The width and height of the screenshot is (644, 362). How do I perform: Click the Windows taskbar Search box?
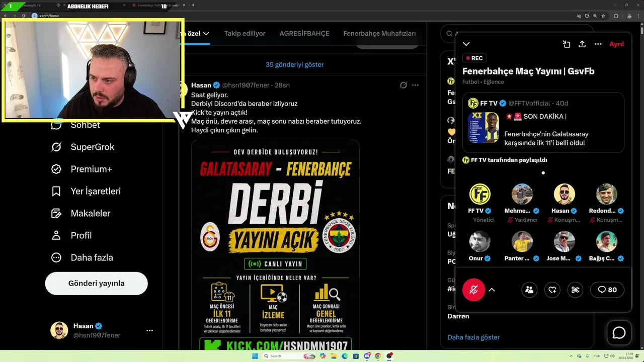coord(289,356)
